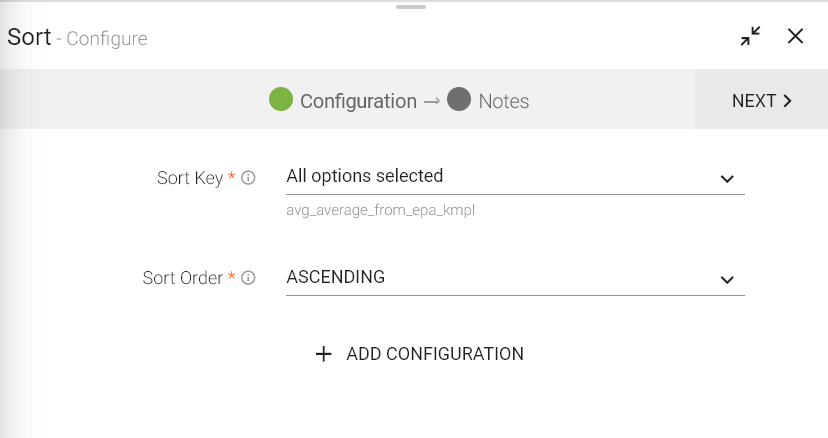Open the 'All options selected' combo box
The width and height of the screenshot is (828, 438).
pos(500,177)
